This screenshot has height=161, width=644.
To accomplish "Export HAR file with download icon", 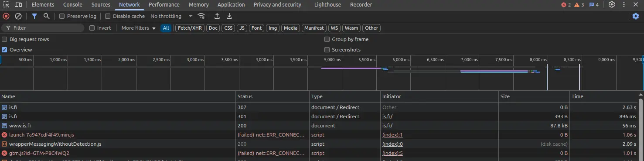I will click(229, 16).
